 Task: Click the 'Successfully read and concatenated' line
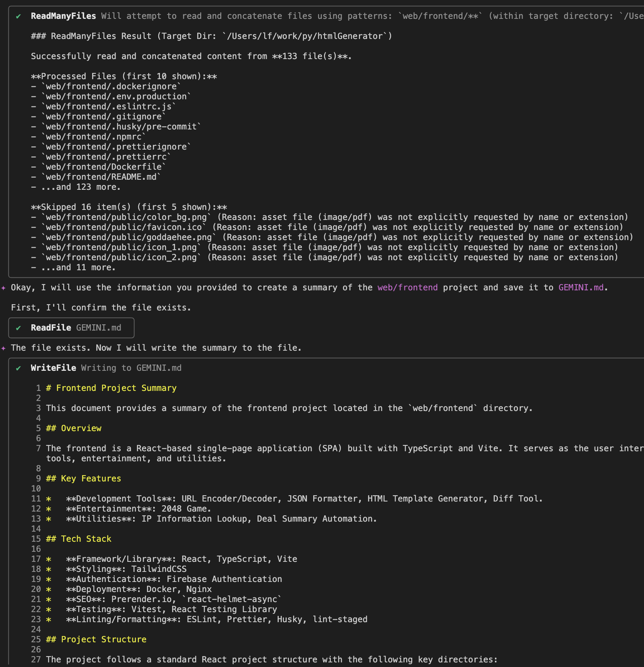coord(191,56)
